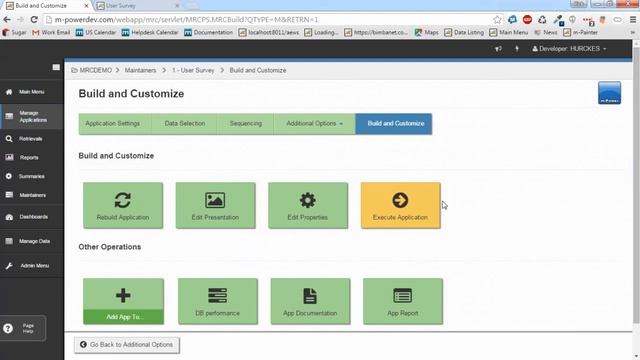
Task: Toggle the sidebar collapse icon
Action: pos(56,67)
